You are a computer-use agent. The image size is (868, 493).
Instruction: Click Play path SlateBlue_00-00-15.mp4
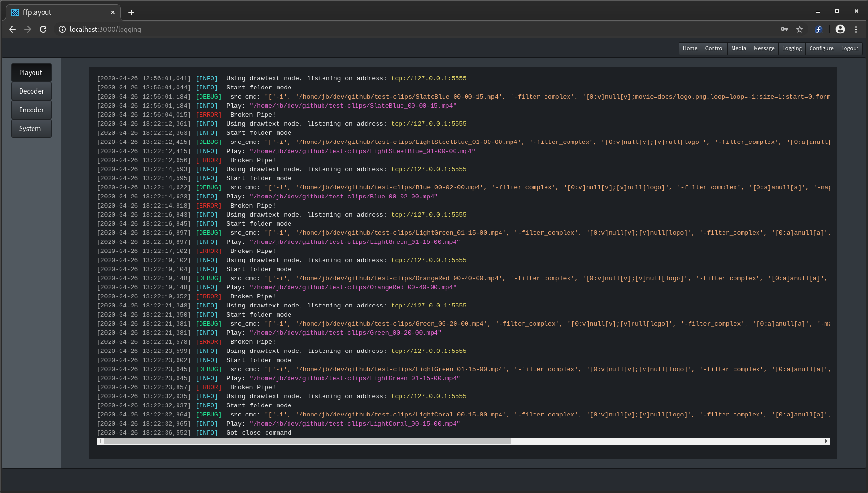353,106
